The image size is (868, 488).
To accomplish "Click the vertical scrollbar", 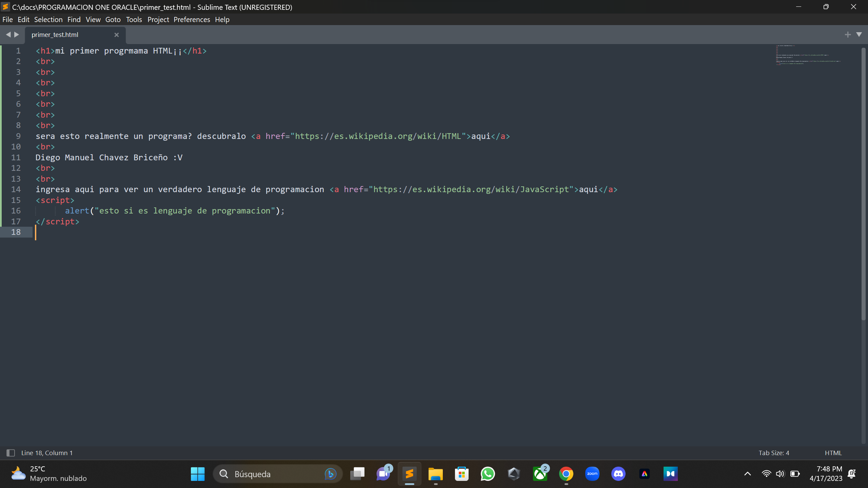I will tap(863, 183).
